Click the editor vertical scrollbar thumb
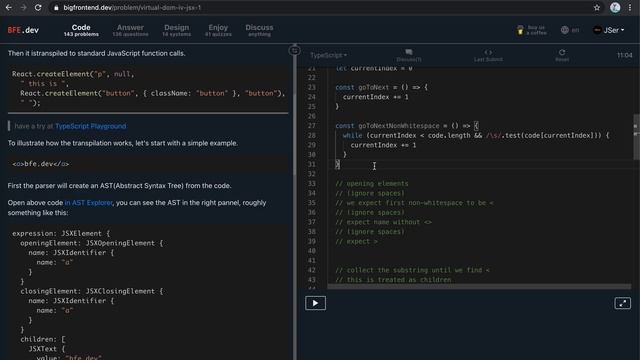 [636, 137]
